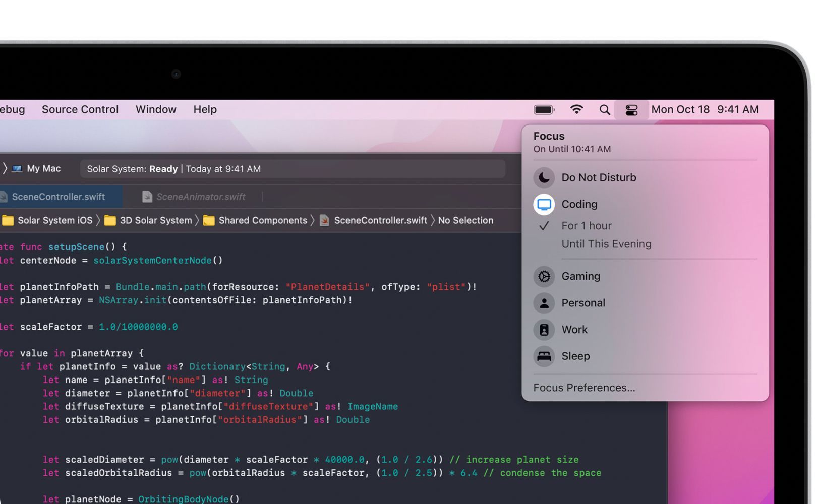Open the SceneController.swift breadcrumb item
Image resolution: width=817 pixels, height=504 pixels.
coord(374,220)
